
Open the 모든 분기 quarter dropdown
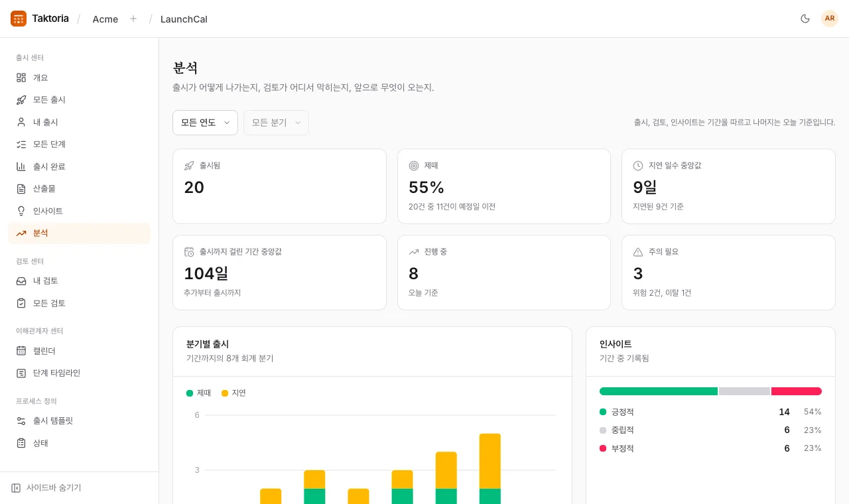pyautogui.click(x=276, y=123)
